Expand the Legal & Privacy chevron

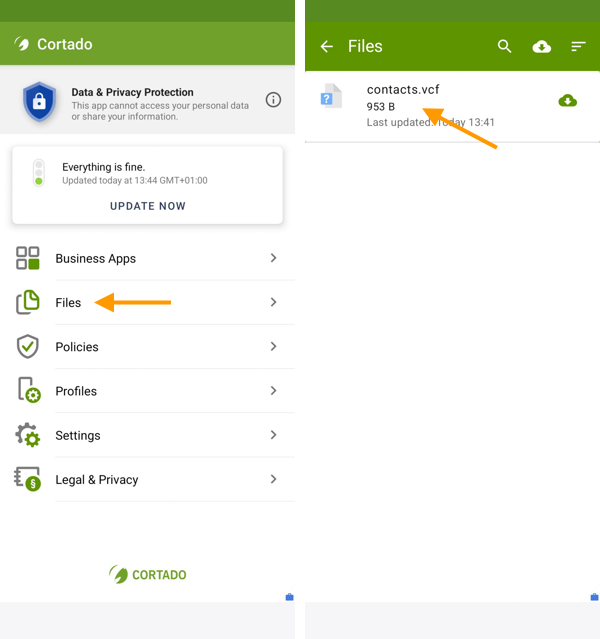pos(274,479)
